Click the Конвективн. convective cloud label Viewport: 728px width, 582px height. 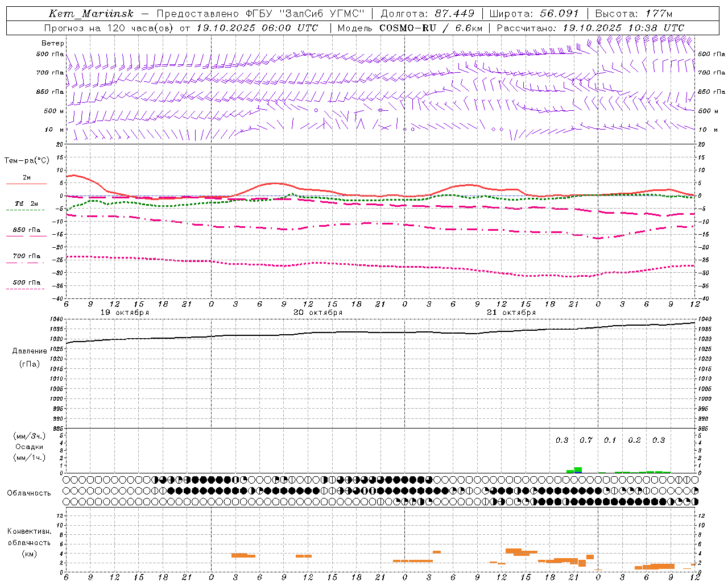tap(29, 532)
